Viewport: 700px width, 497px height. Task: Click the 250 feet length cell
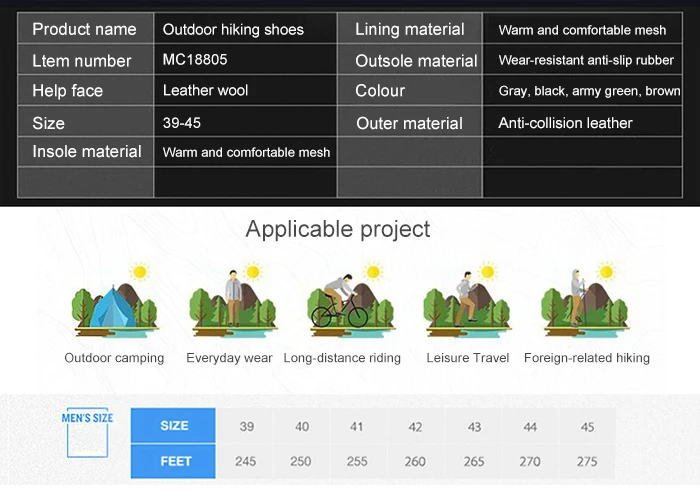300,461
